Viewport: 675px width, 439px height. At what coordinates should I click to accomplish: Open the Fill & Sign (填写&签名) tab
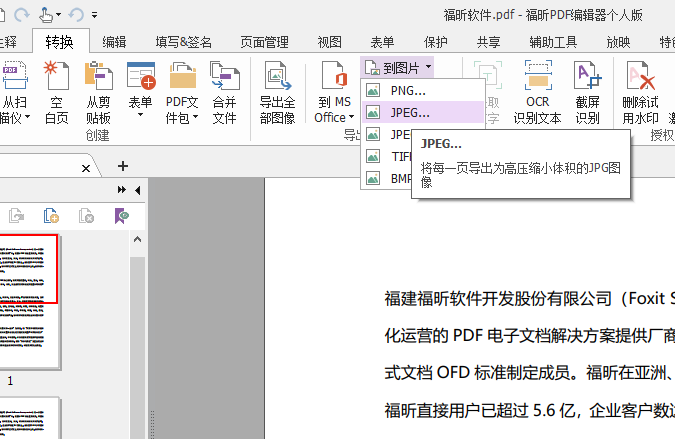184,42
